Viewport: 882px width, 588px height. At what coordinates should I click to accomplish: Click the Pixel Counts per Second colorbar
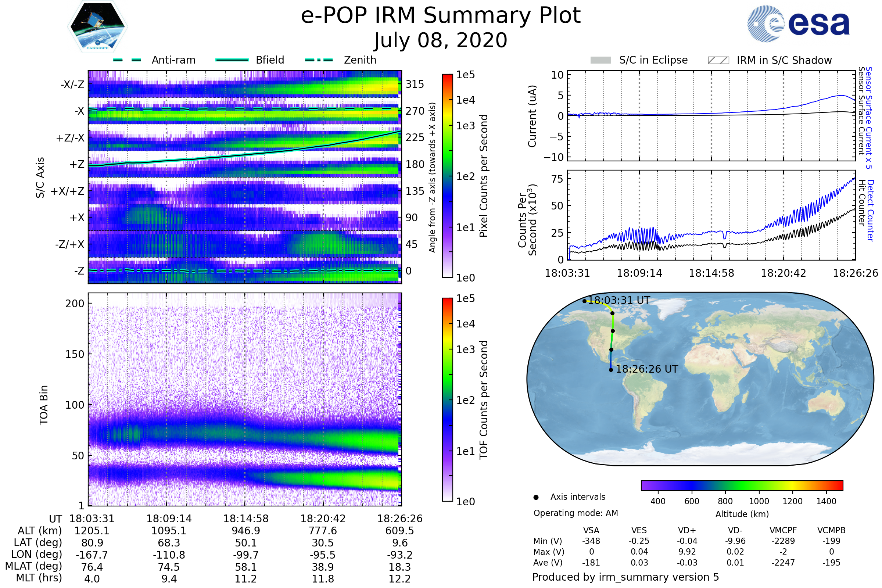[447, 176]
